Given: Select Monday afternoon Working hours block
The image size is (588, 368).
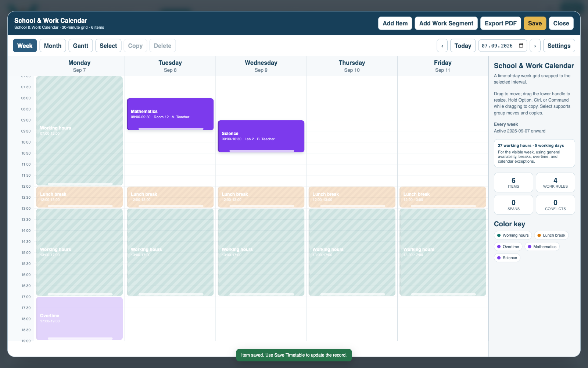Looking at the screenshot, I should [79, 252].
